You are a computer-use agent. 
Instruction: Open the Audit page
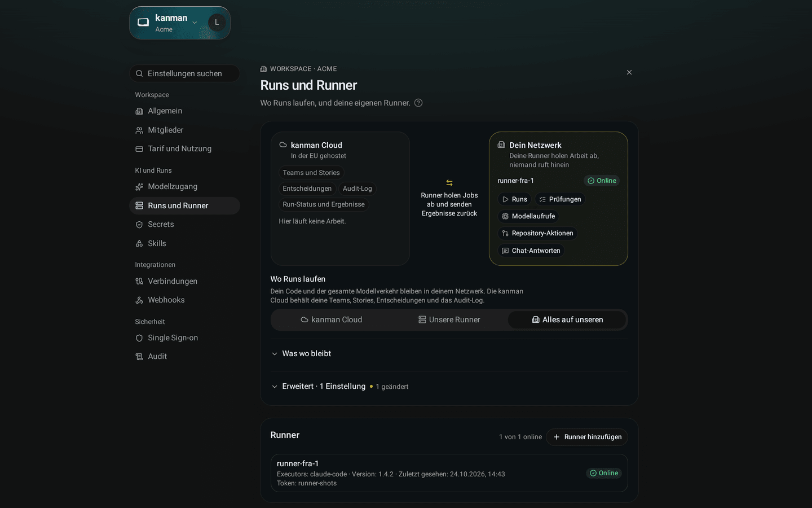pos(184,356)
